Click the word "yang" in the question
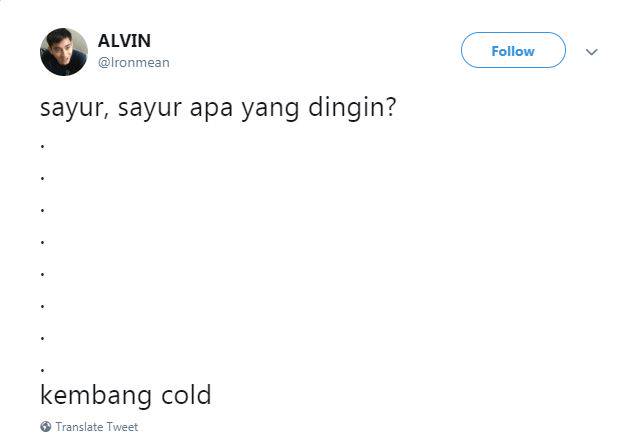This screenshot has height=435, width=634. (x=270, y=109)
